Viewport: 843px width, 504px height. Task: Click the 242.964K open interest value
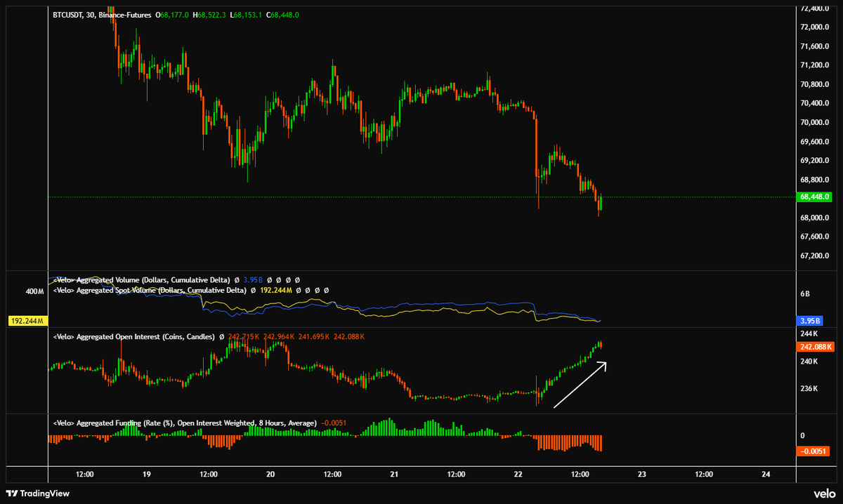point(279,337)
